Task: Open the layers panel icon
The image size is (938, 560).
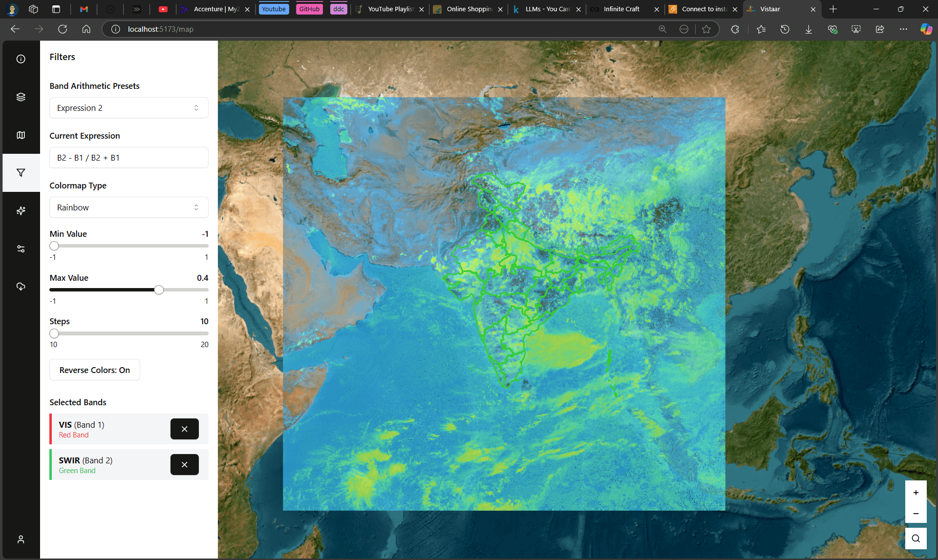Action: point(21,97)
